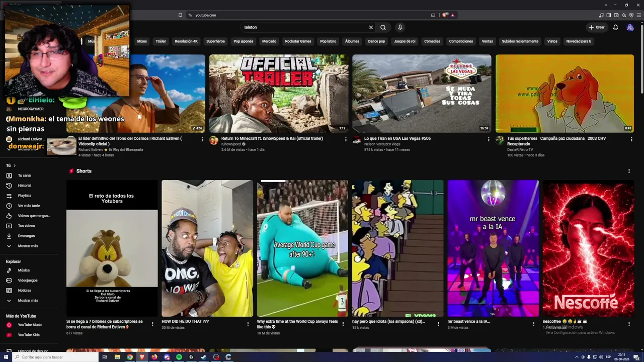Open the notifications bell
644x362 pixels.
[615, 27]
